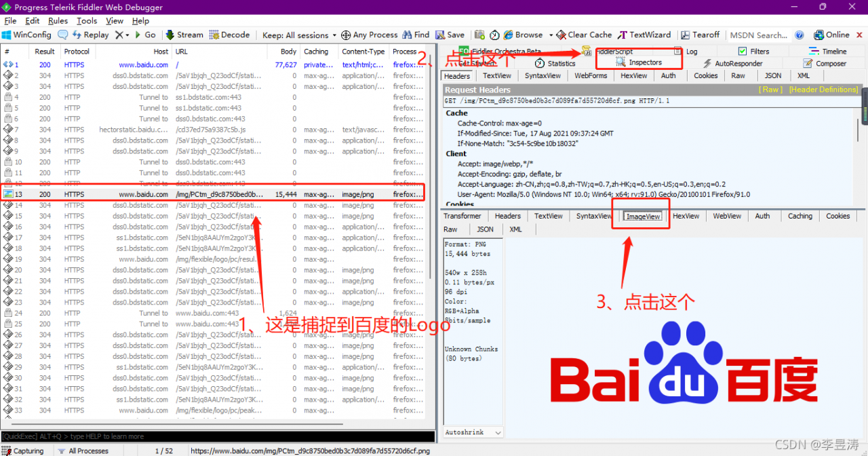Open the Statistics tab
The image size is (868, 456).
coord(555,63)
